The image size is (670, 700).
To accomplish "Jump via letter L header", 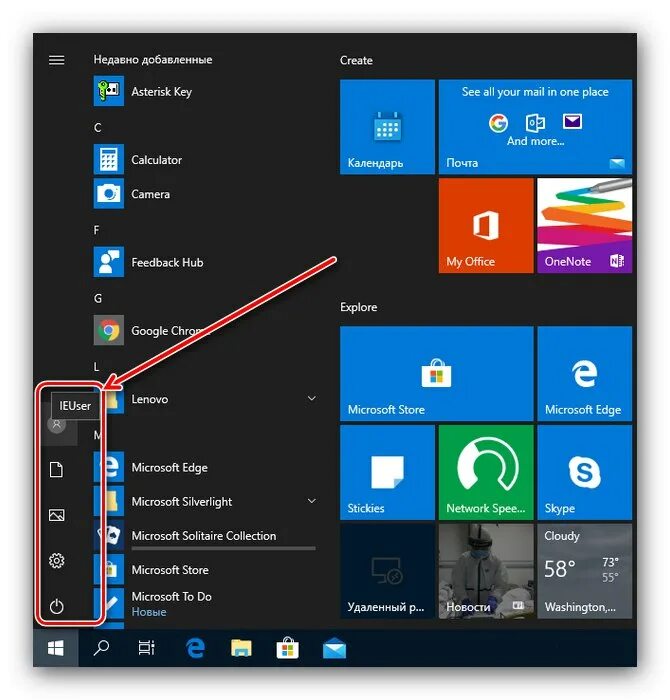I will (96, 367).
